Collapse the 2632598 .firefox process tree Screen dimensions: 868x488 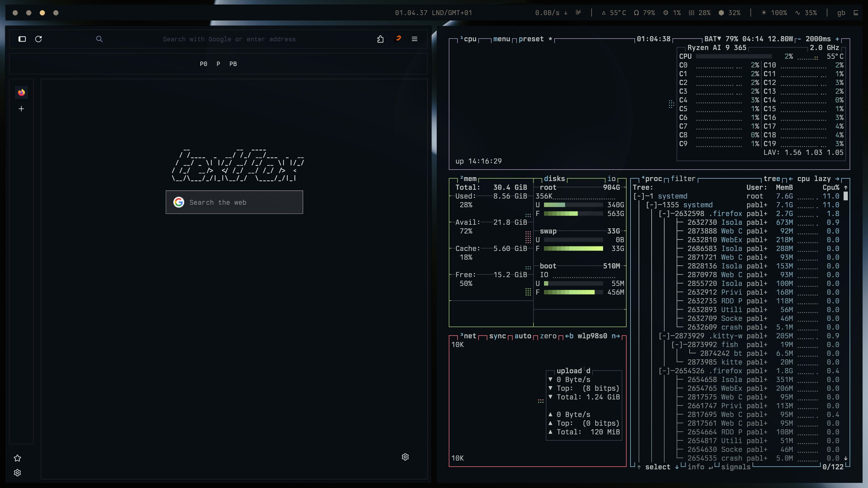(665, 214)
